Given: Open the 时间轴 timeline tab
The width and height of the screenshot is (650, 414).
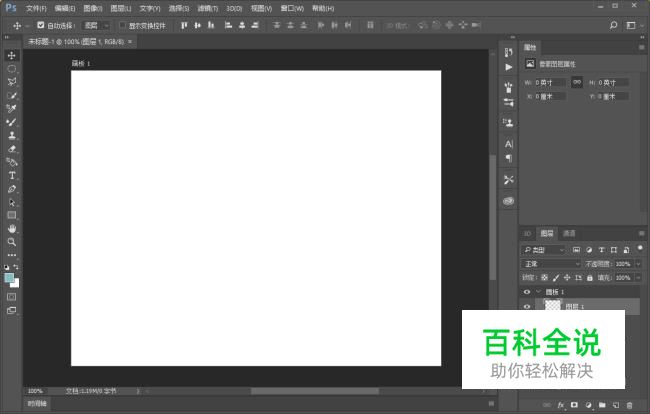Looking at the screenshot, I should (37, 403).
